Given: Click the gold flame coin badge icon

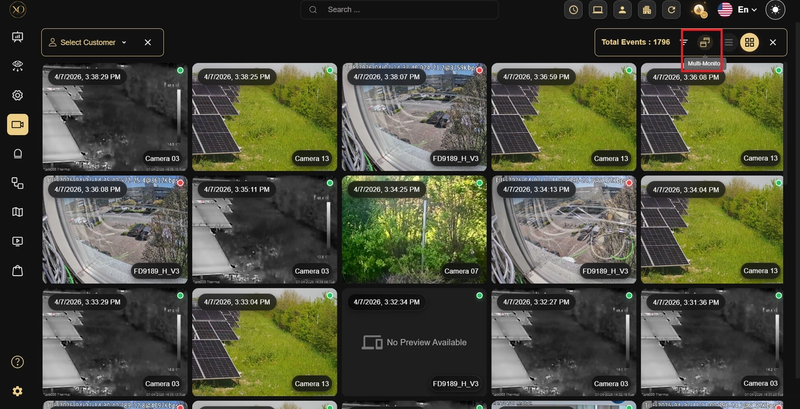Looking at the screenshot, I should click(699, 10).
